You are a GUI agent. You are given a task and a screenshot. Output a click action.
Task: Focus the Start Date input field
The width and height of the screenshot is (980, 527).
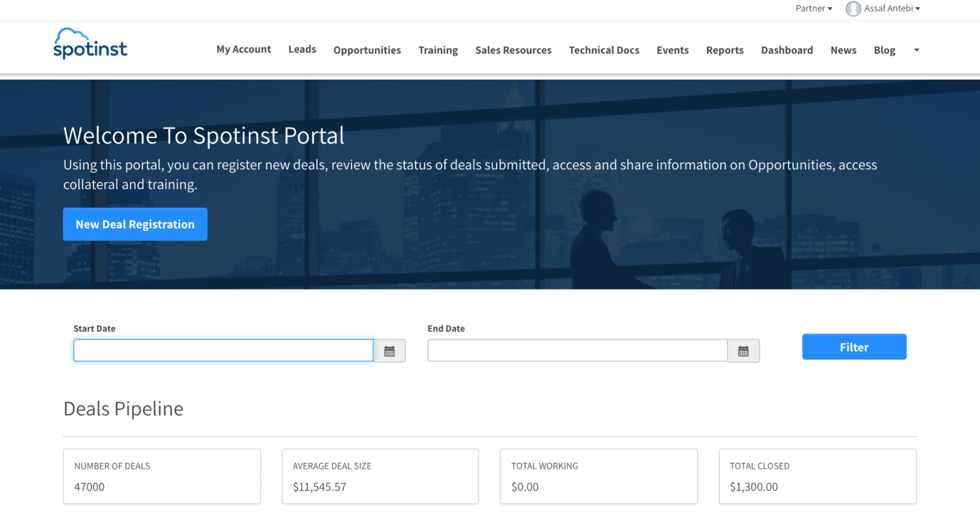223,350
